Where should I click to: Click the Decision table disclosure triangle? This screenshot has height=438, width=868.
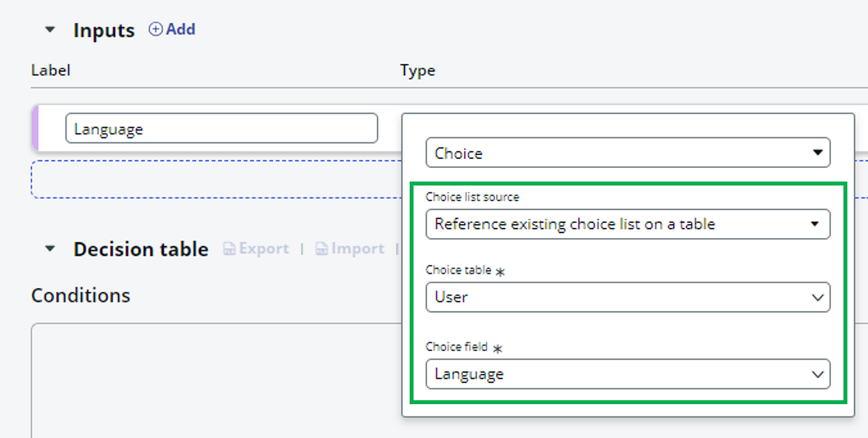pos(50,249)
